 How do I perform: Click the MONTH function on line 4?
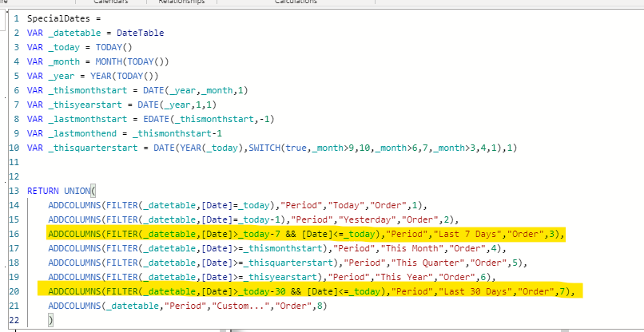109,61
